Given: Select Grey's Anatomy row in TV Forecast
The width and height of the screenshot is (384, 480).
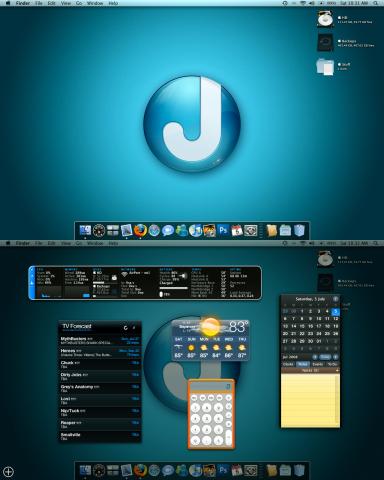Looking at the screenshot, I should click(x=100, y=388).
